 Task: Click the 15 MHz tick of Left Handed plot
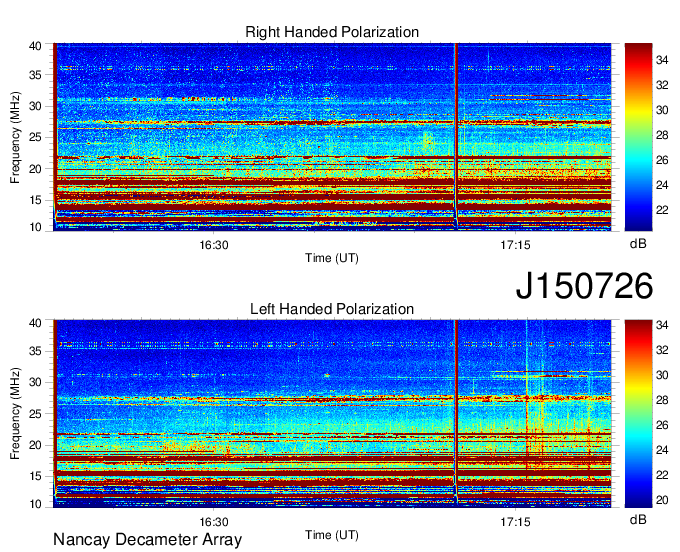point(35,477)
